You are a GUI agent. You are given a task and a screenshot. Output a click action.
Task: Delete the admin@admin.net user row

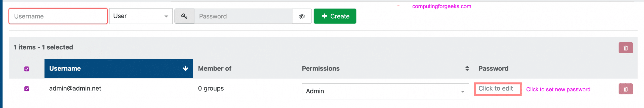[x=625, y=89]
